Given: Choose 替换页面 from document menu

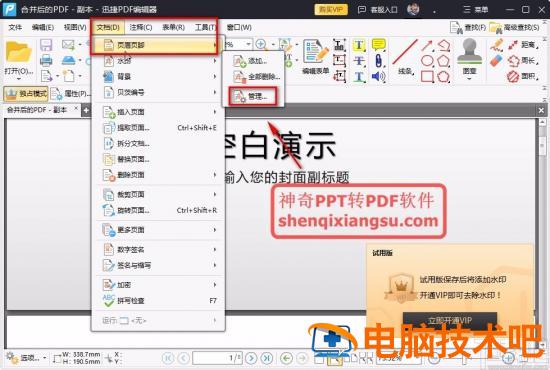Looking at the screenshot, I should pos(158,159).
